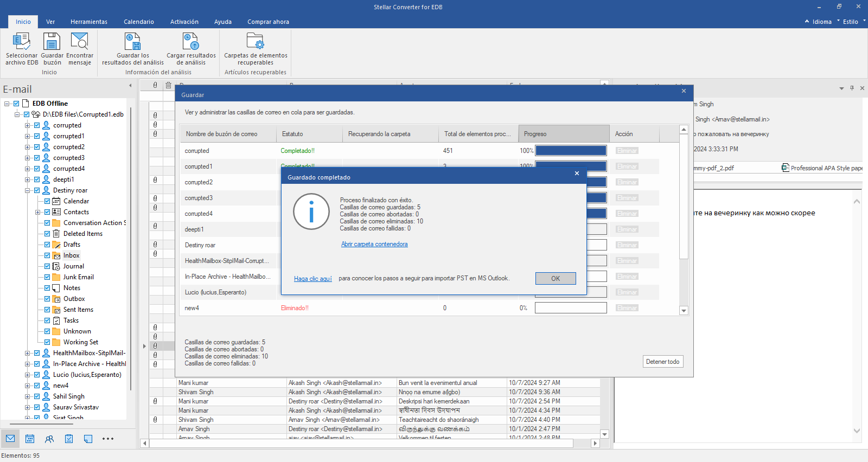Click Detener todo button

[x=662, y=362]
